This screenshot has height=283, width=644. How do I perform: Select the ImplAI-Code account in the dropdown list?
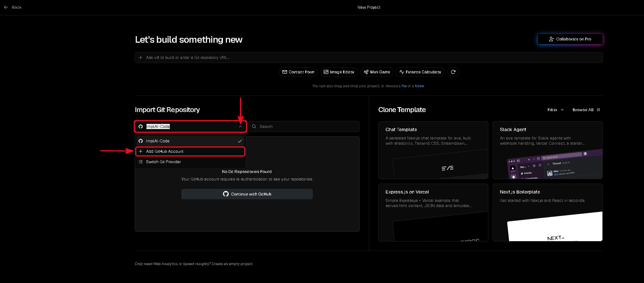pos(191,141)
